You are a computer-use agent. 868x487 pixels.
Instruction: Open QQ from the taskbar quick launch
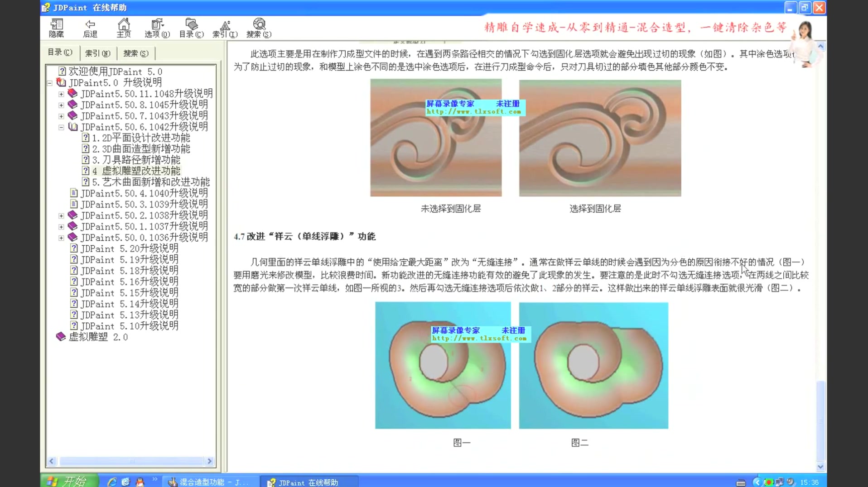pyautogui.click(x=140, y=482)
